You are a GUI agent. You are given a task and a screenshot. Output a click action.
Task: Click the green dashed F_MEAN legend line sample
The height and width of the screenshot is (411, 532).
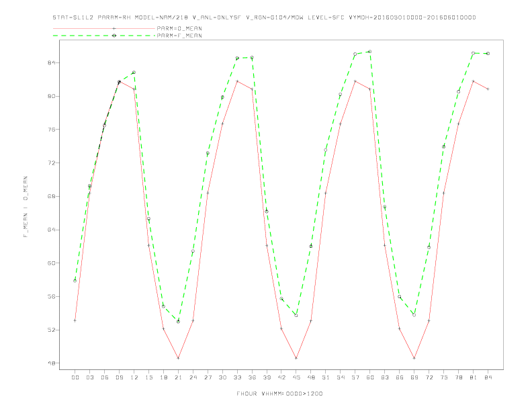tap(104, 36)
